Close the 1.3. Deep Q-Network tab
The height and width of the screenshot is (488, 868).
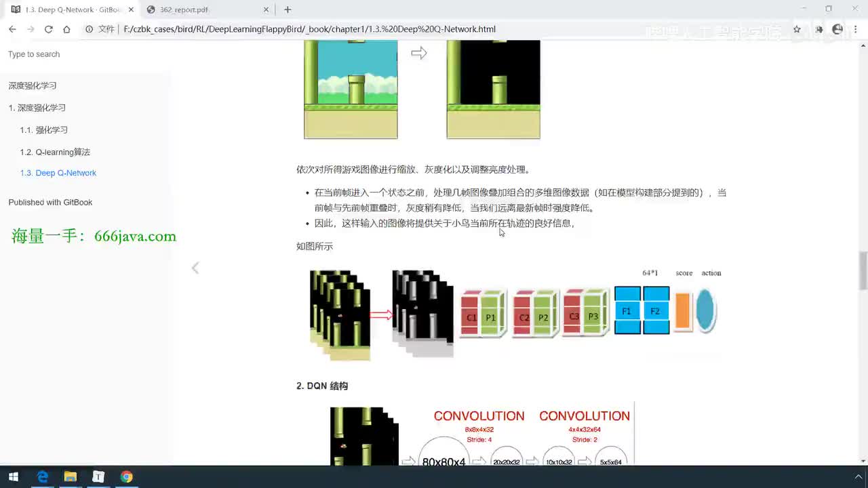click(131, 9)
